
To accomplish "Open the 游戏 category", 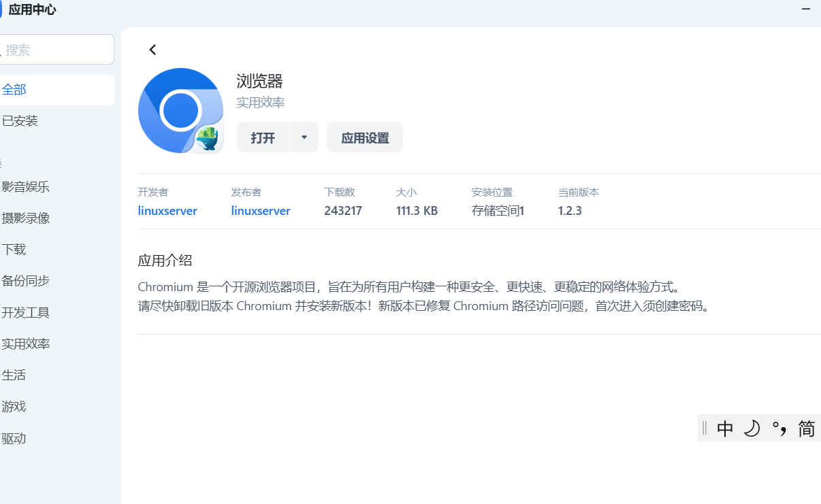I will tap(57, 407).
